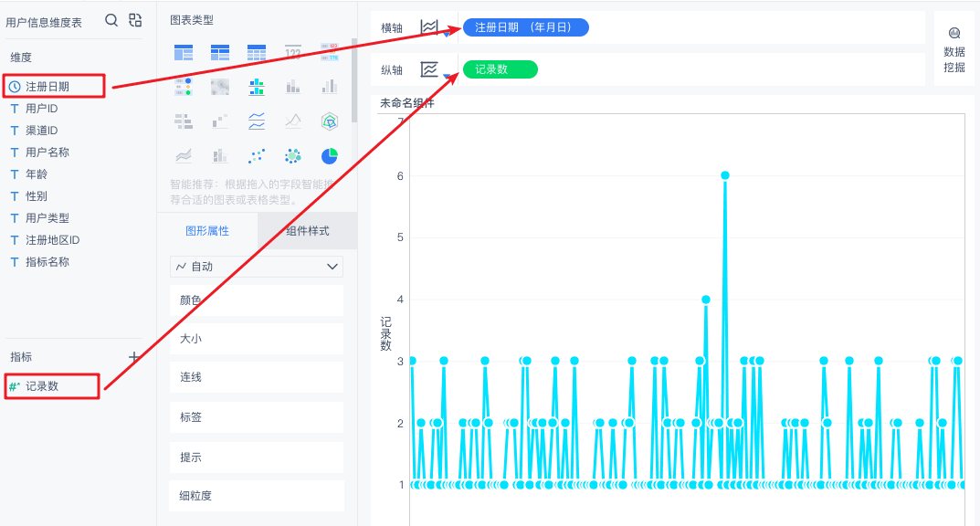Click the search icon beside 用户信息维度表
980x526 pixels.
coord(111,20)
